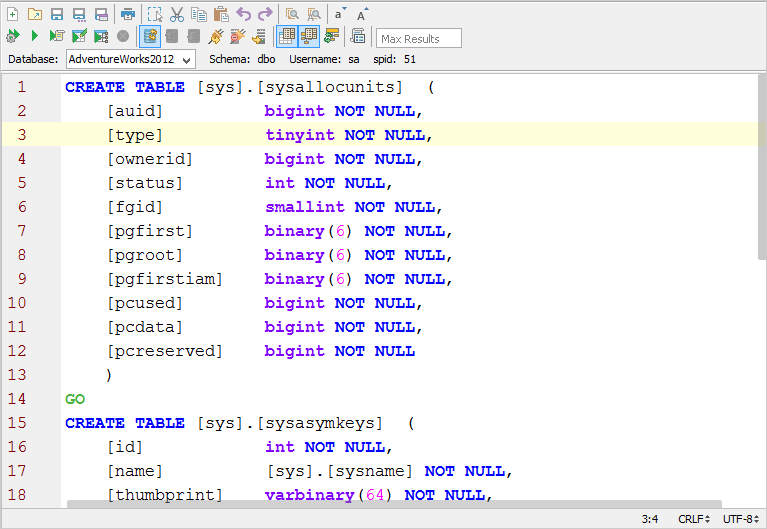Open a file from disk
The image size is (767, 529).
pyautogui.click(x=35, y=15)
